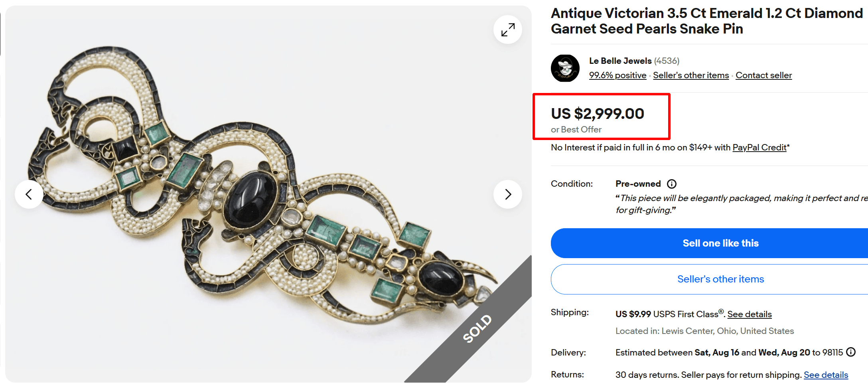
Task: View the 30 days returns details
Action: (826, 375)
